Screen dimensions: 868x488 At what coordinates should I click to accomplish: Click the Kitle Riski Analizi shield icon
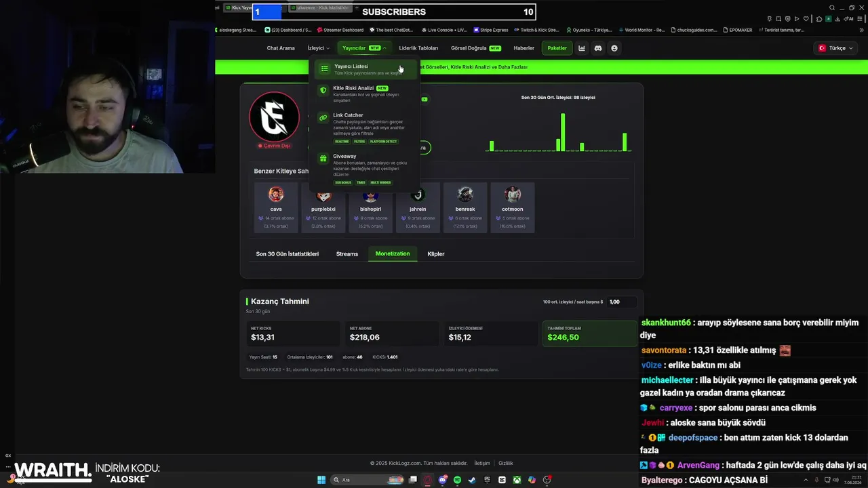click(x=323, y=90)
